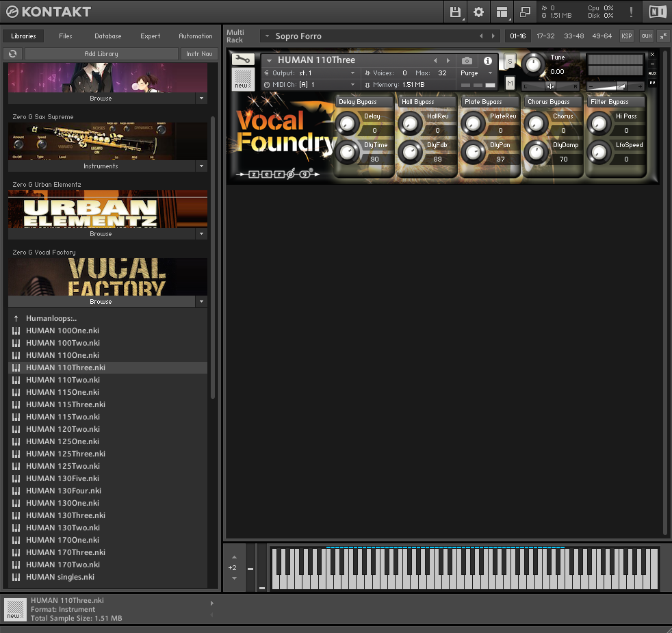This screenshot has height=633, width=672.
Task: Toggle Plate Bypass
Action: [489, 101]
